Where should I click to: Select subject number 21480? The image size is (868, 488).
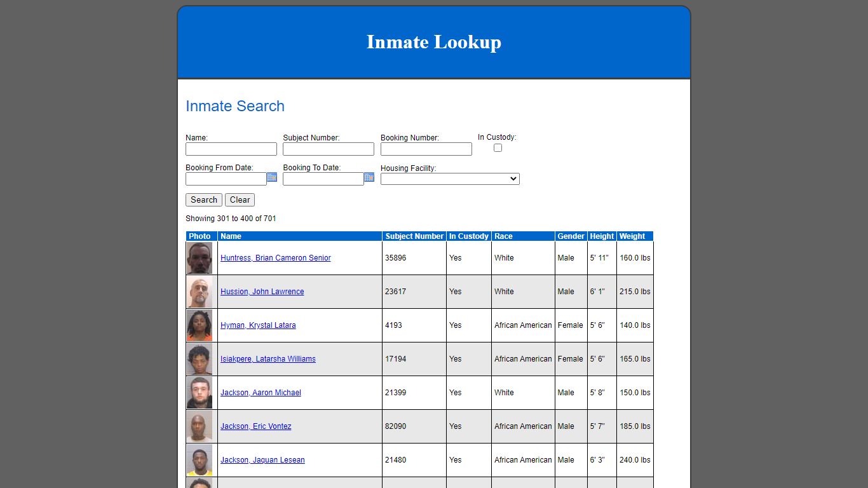395,460
